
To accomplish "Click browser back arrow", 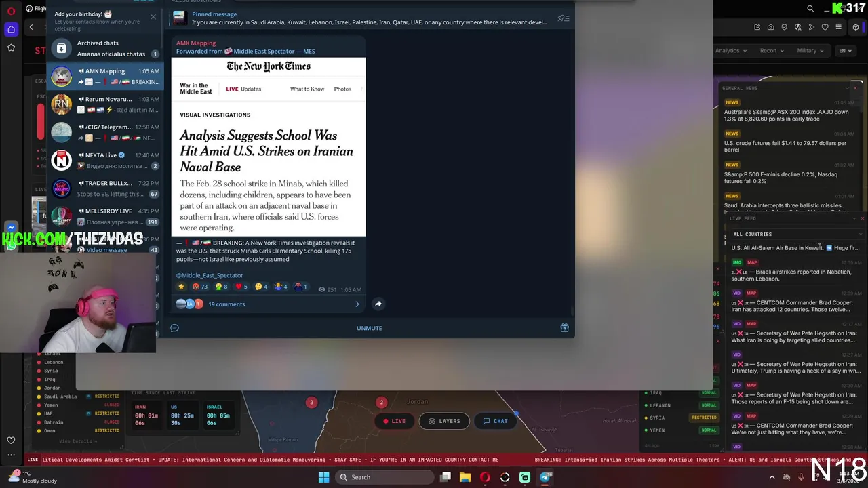I will [31, 27].
